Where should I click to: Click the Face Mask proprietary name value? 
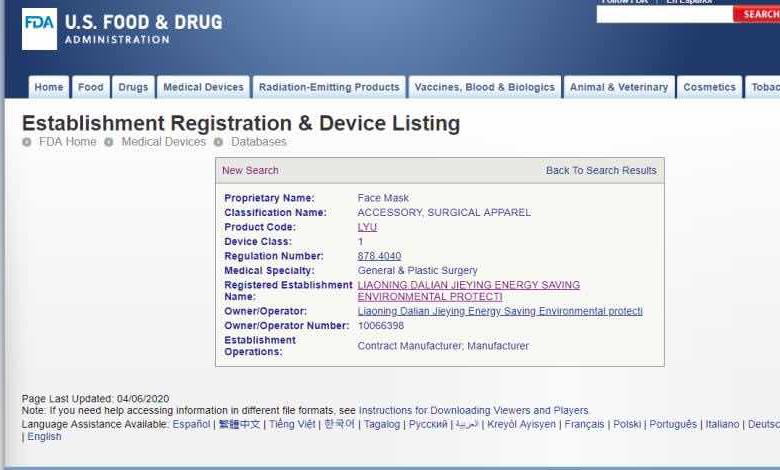click(383, 198)
